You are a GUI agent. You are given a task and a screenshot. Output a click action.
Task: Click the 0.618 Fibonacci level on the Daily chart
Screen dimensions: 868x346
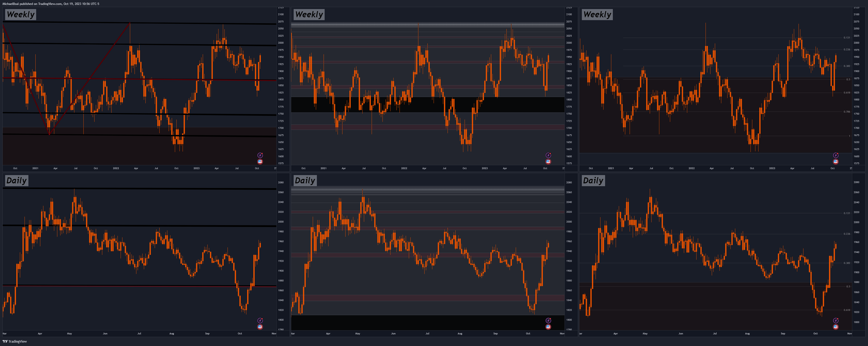point(847,310)
